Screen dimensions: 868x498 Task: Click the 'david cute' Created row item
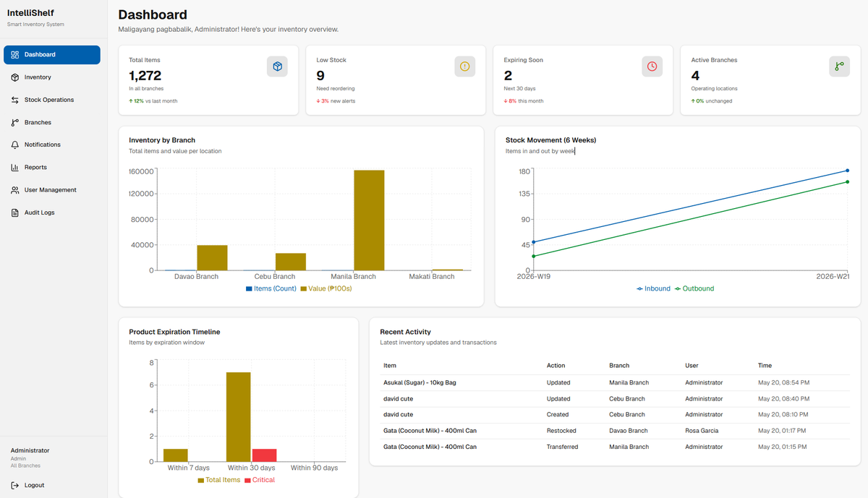click(x=398, y=415)
